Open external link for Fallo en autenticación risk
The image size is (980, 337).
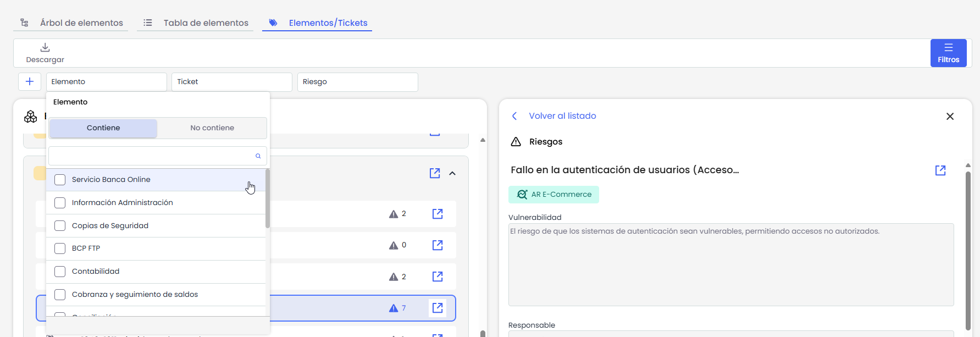coord(940,170)
